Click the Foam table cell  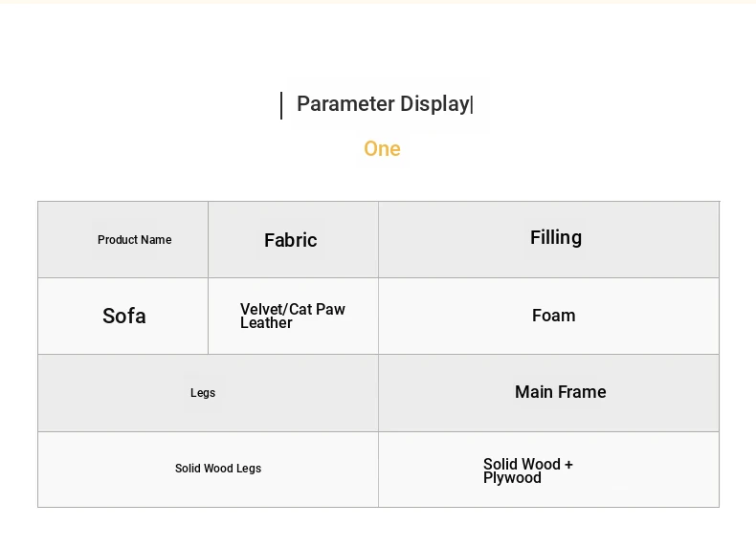(x=554, y=316)
